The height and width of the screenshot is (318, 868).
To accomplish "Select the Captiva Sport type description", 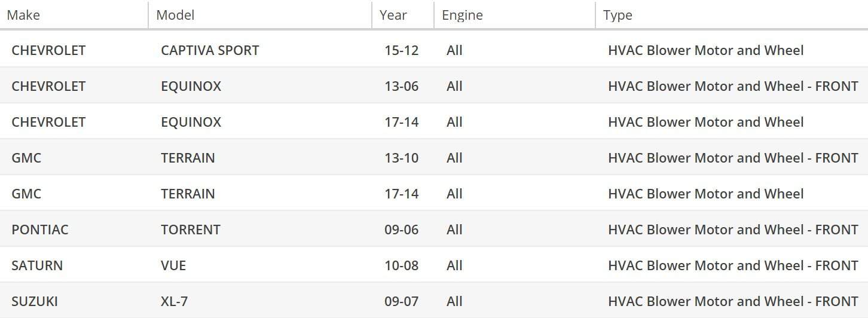I will 705,50.
